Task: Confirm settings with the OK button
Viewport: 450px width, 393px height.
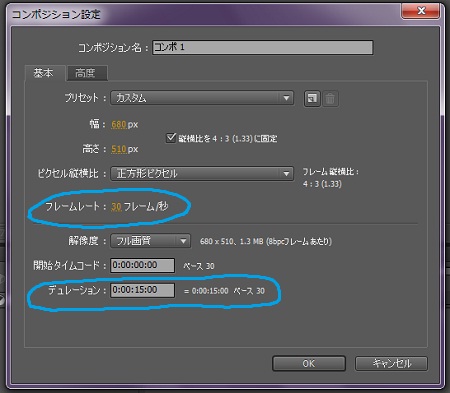Action: (309, 363)
